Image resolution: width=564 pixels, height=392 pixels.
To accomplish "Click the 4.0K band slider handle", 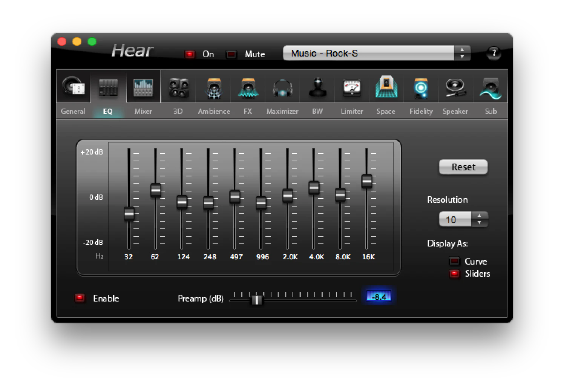I will click(x=314, y=187).
